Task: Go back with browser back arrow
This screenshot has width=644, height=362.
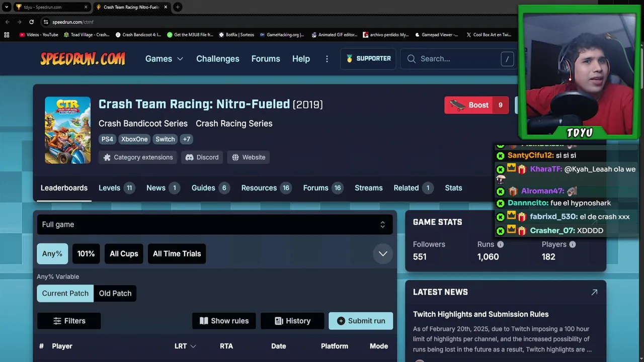Action: [x=8, y=22]
